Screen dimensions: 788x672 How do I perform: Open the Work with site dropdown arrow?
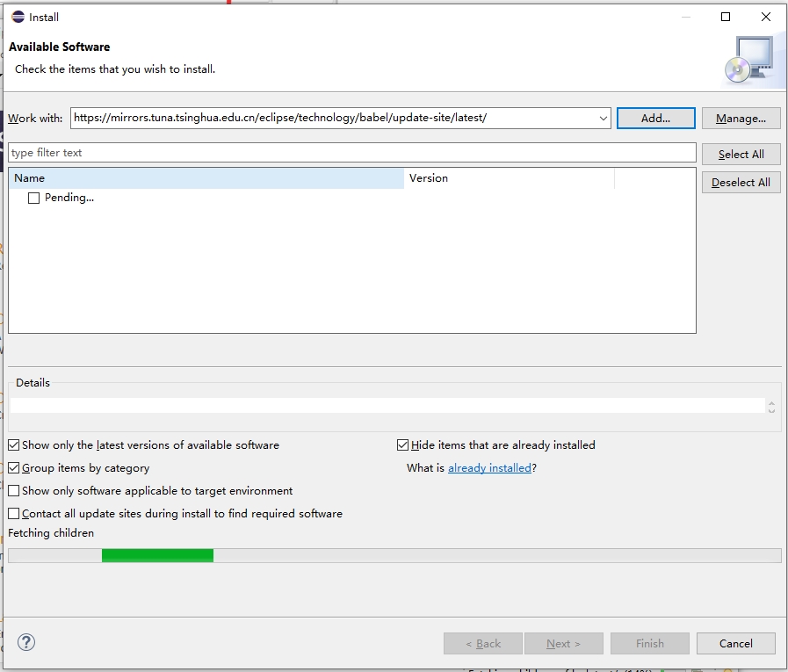pyautogui.click(x=603, y=119)
